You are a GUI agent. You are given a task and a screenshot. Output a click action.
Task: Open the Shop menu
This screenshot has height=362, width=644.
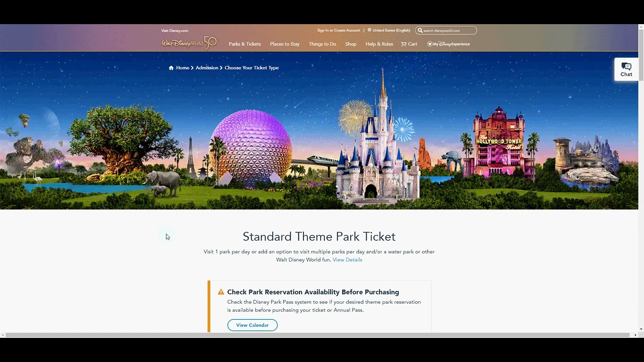coord(351,44)
